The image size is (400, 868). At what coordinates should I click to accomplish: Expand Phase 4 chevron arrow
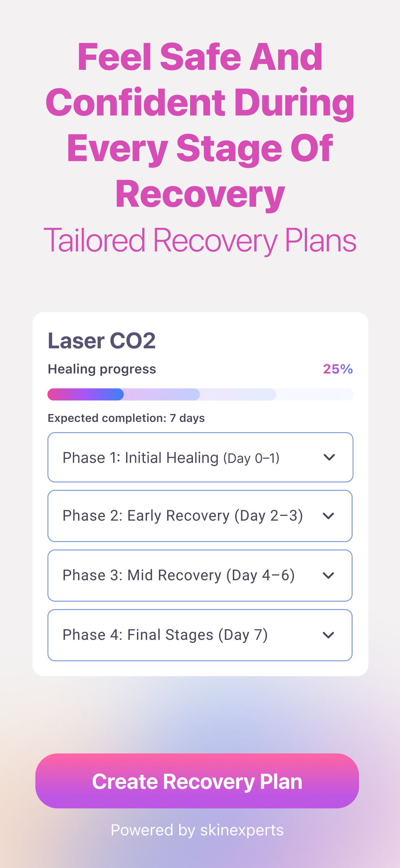(x=328, y=635)
